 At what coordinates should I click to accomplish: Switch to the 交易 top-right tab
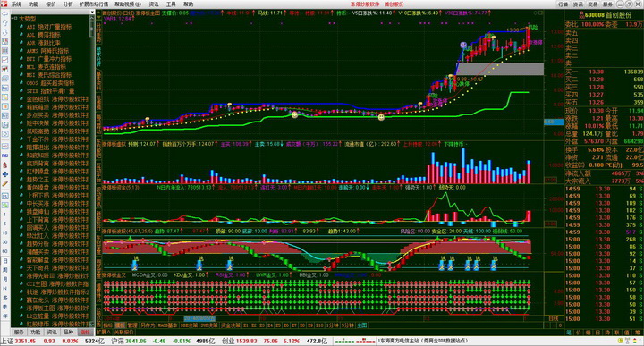point(592,4)
